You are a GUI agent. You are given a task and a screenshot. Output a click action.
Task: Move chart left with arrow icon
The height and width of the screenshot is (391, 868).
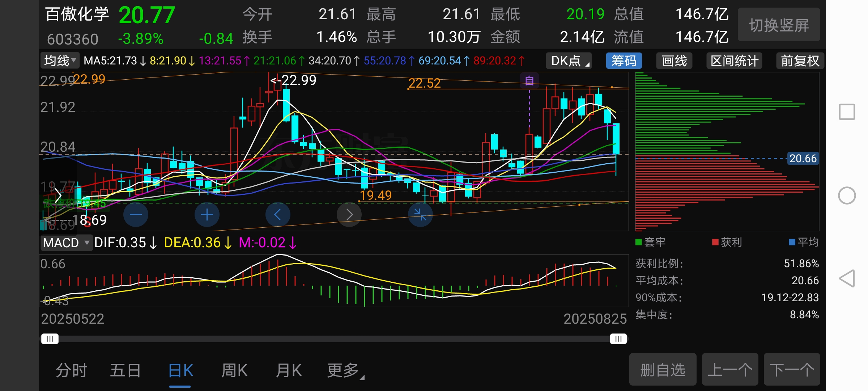click(x=278, y=215)
